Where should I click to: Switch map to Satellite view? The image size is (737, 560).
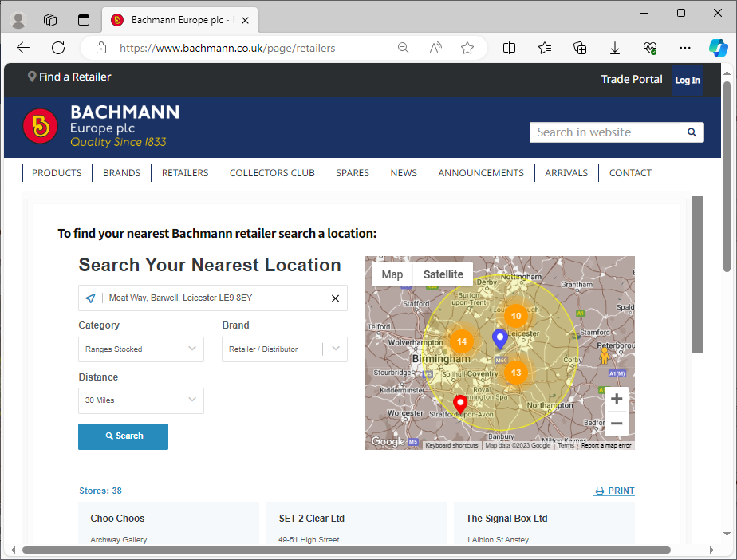tap(443, 274)
